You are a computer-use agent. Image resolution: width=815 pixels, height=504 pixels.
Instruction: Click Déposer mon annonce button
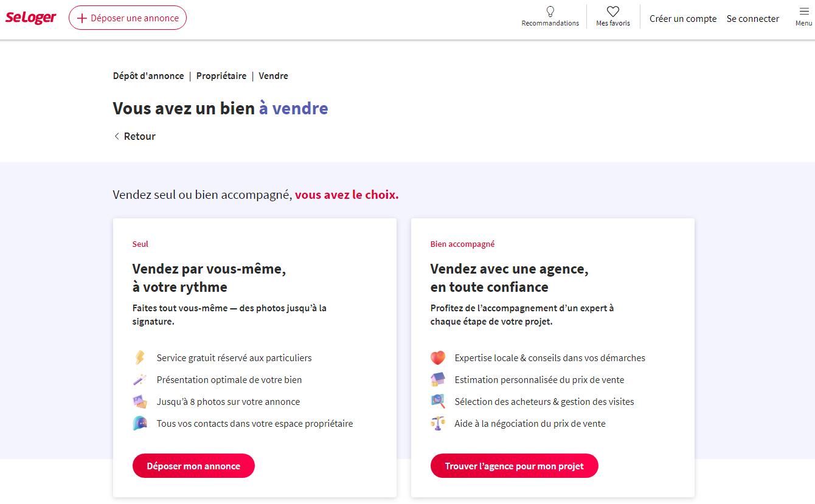tap(193, 465)
